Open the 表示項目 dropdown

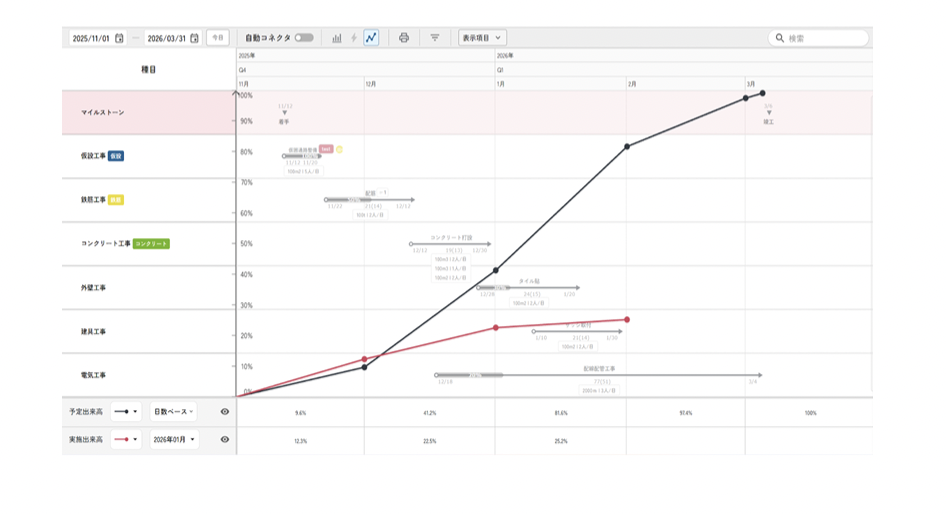[482, 38]
